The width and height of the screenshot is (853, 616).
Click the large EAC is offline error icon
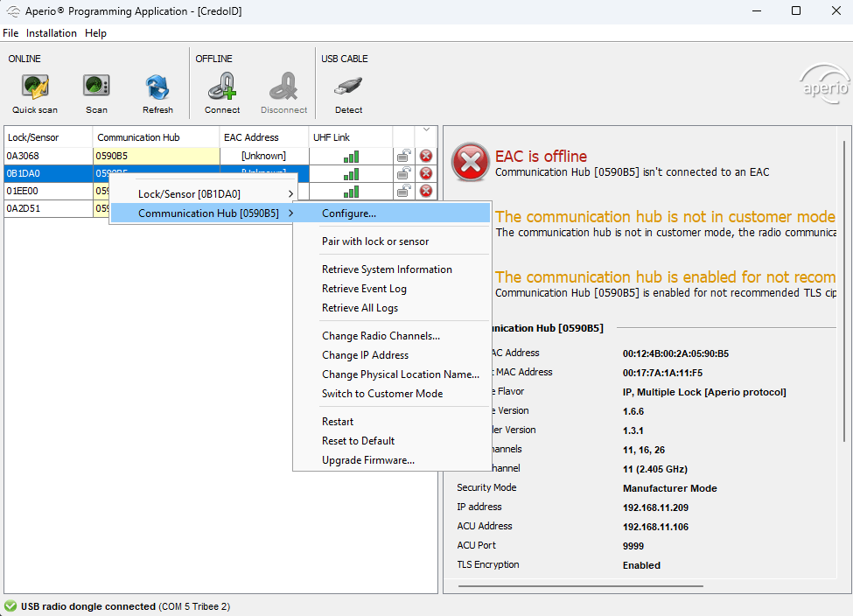[471, 162]
